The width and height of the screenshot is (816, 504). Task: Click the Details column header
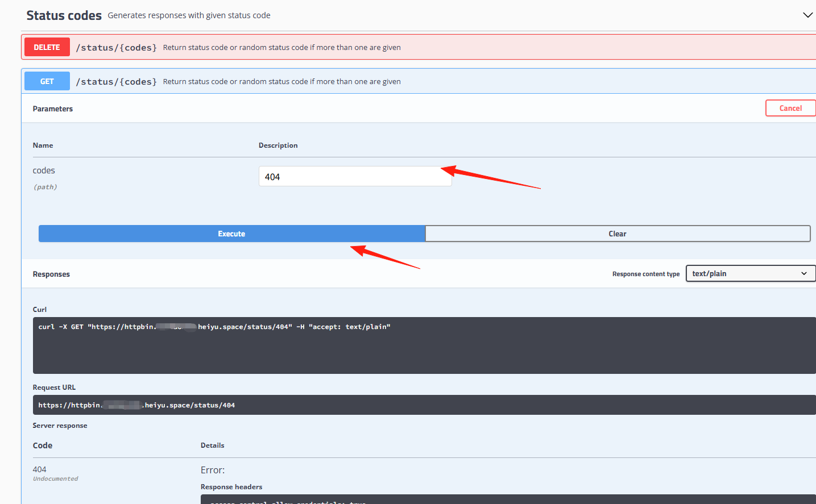[x=212, y=445]
